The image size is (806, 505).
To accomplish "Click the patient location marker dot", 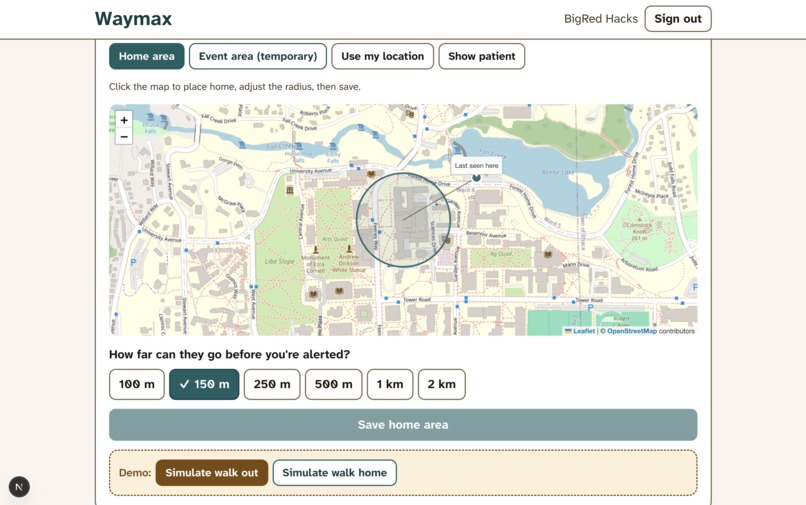I will (477, 177).
